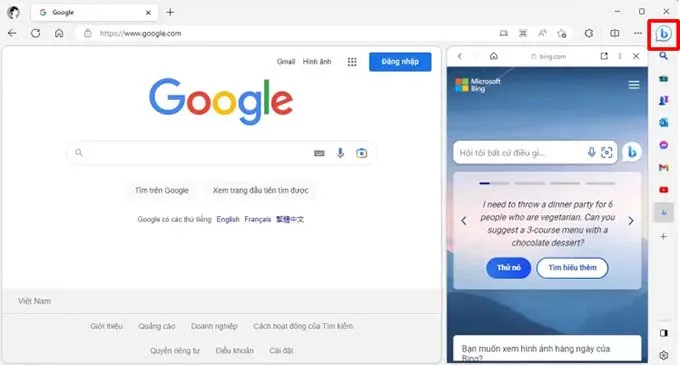
Task: Open Google apps grid
Action: (x=352, y=62)
